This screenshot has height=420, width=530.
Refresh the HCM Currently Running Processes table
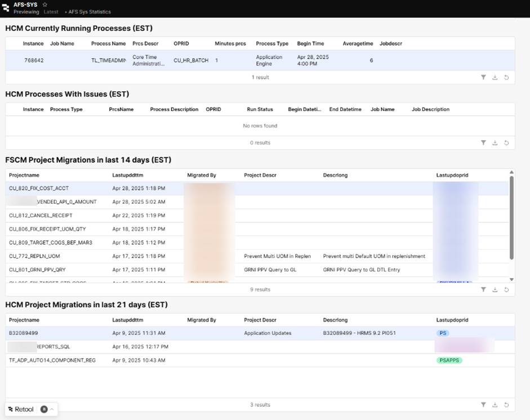[x=506, y=77]
